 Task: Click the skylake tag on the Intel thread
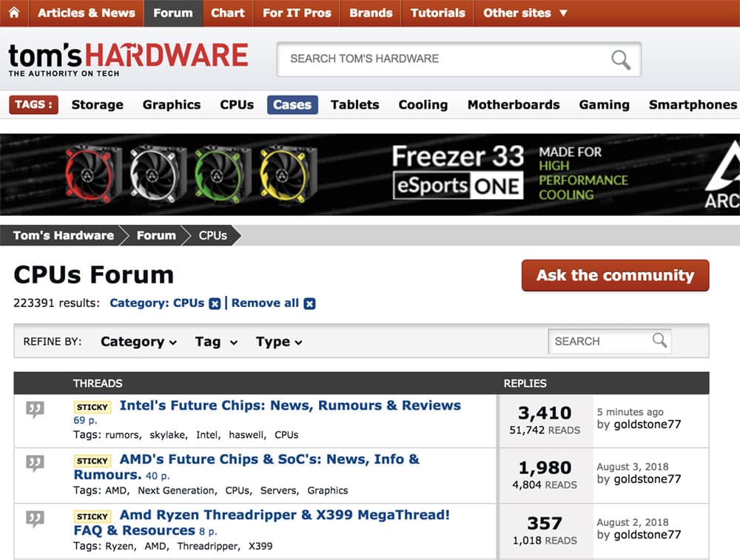coord(167,435)
